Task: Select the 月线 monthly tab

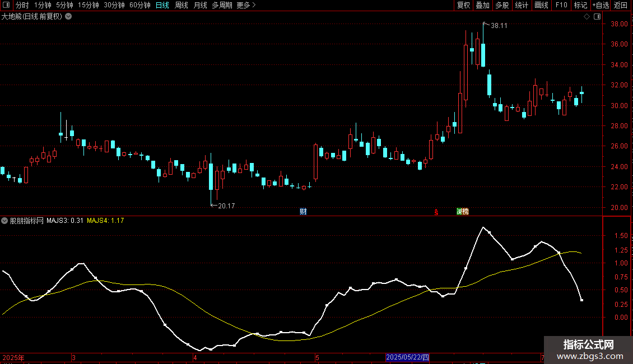Action: click(x=200, y=5)
